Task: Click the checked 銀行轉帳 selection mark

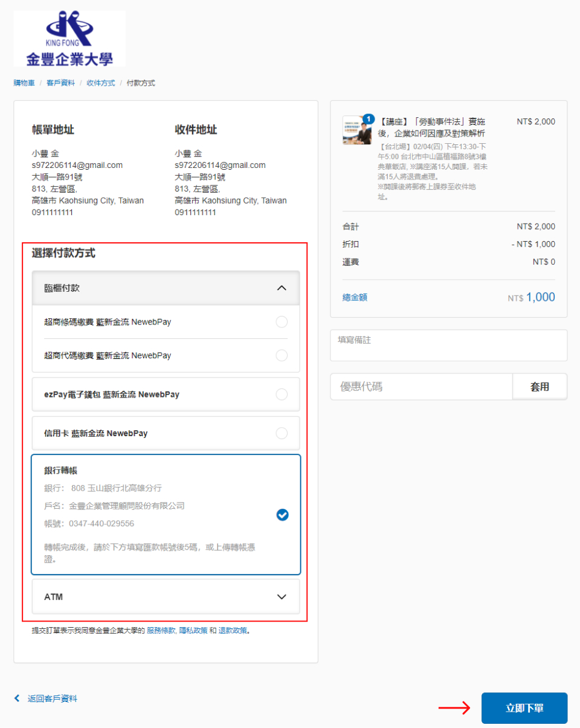Action: (x=282, y=515)
